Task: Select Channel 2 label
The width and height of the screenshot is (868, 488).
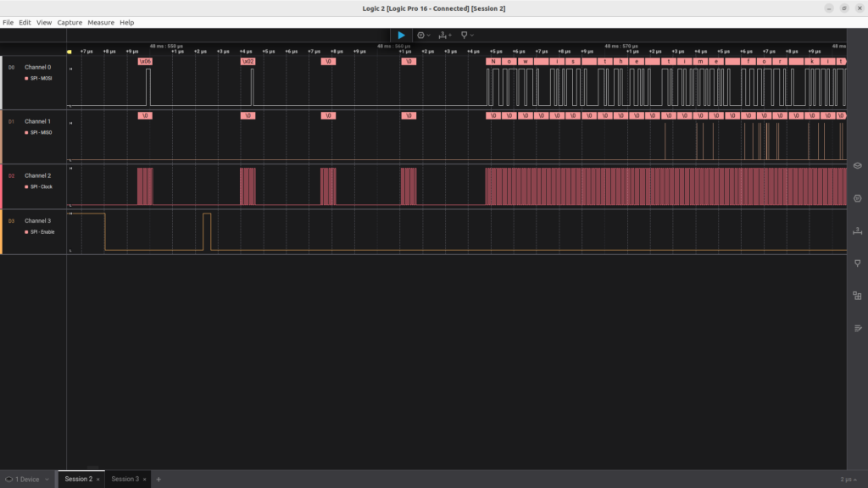Action: click(x=37, y=175)
